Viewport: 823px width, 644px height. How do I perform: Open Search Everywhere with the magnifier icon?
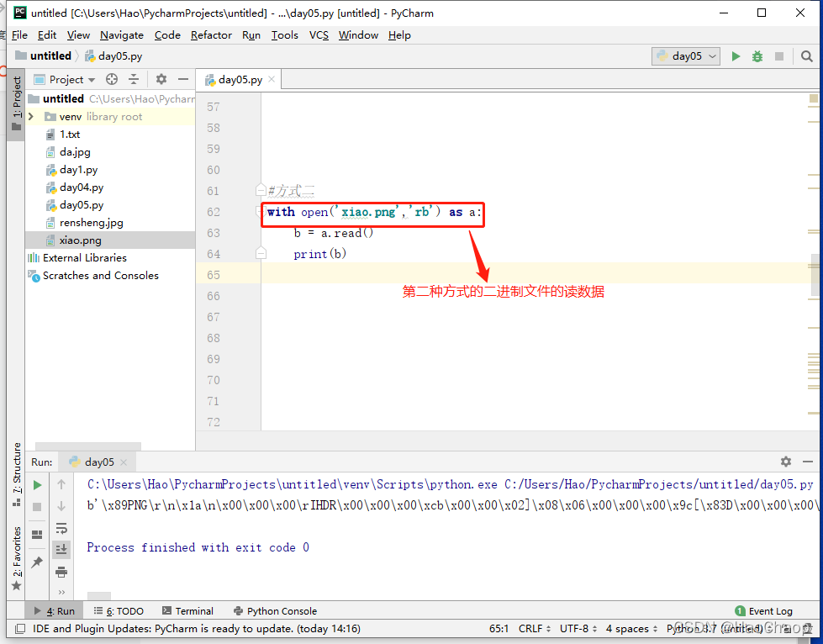[807, 56]
